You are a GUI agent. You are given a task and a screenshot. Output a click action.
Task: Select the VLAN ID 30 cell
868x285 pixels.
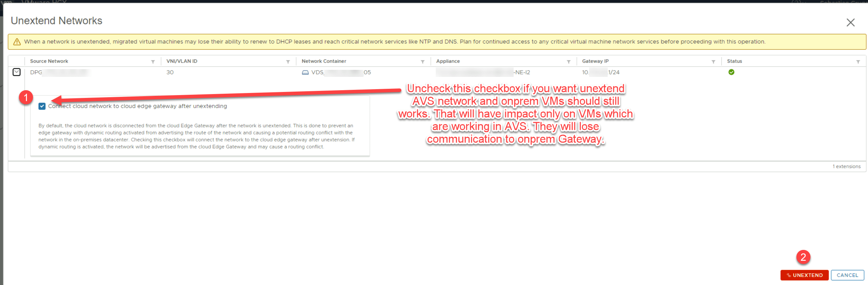[170, 72]
